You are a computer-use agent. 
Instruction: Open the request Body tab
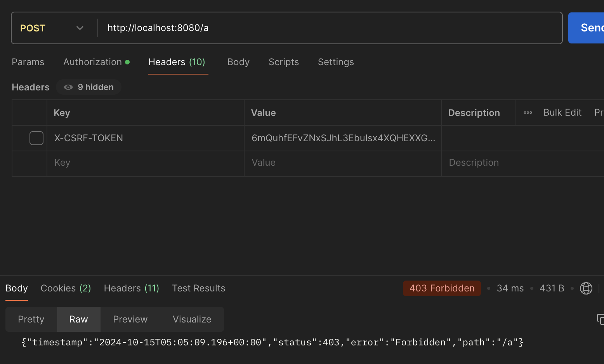pyautogui.click(x=238, y=62)
